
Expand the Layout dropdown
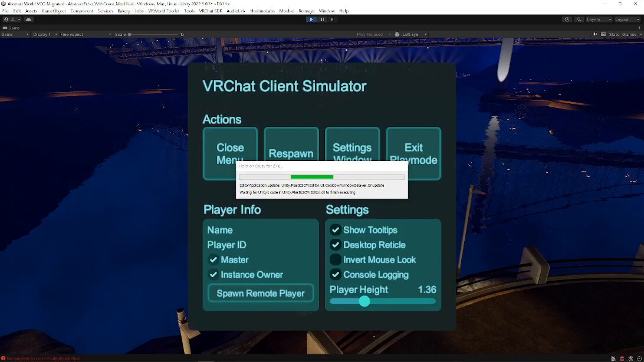627,19
